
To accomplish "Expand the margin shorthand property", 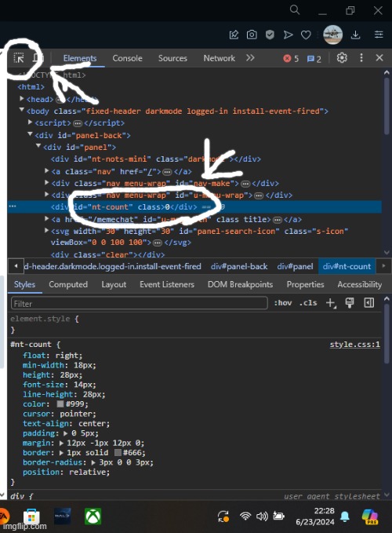I will point(61,443).
